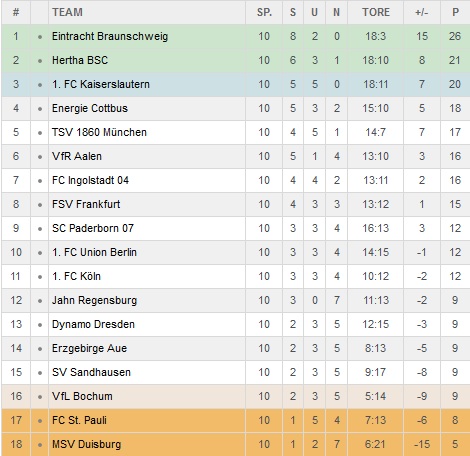Open the 1. FC Kaiserslautern team link
This screenshot has width=470, height=456.
coord(101,84)
